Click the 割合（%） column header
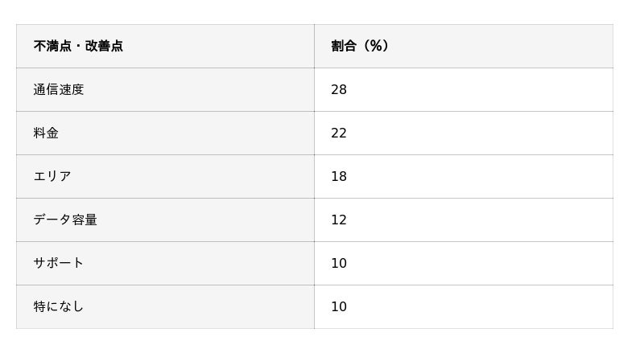The image size is (644, 353). [360, 46]
